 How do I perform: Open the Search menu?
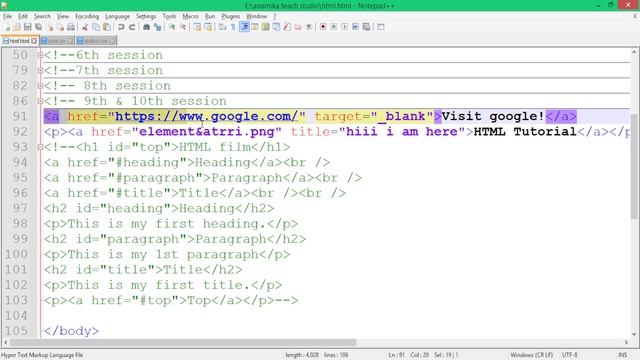point(42,16)
